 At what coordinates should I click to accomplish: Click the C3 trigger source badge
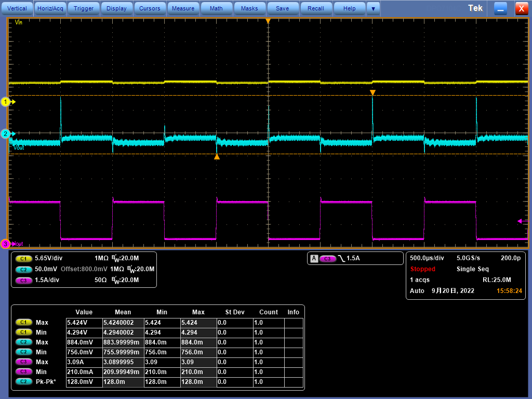(327, 258)
